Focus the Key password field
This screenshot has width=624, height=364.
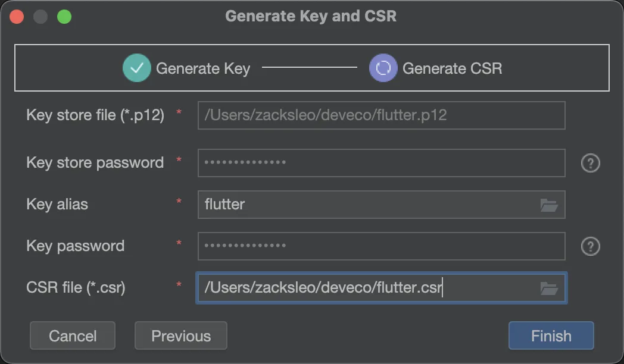(381, 246)
